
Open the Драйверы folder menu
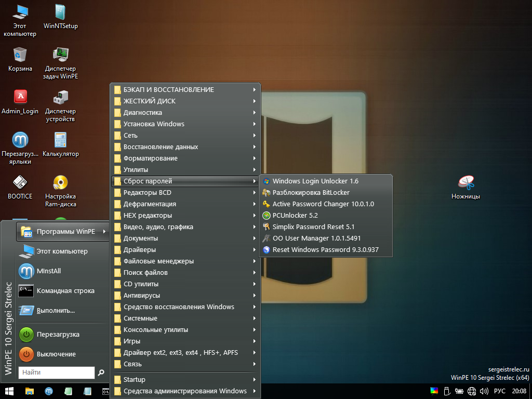pyautogui.click(x=185, y=250)
